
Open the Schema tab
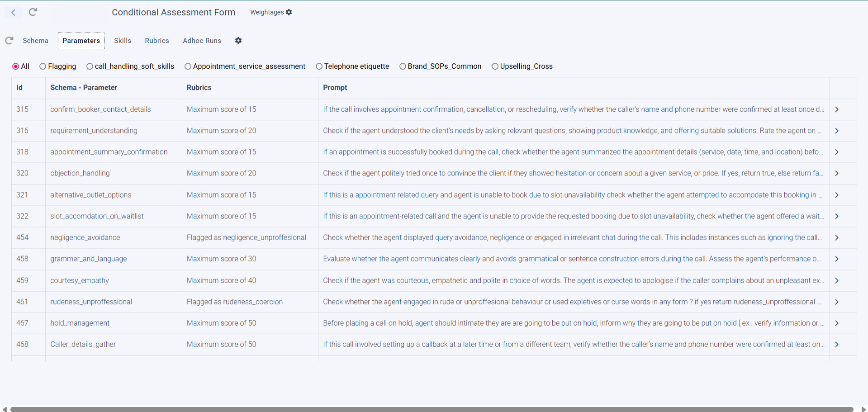[35, 41]
